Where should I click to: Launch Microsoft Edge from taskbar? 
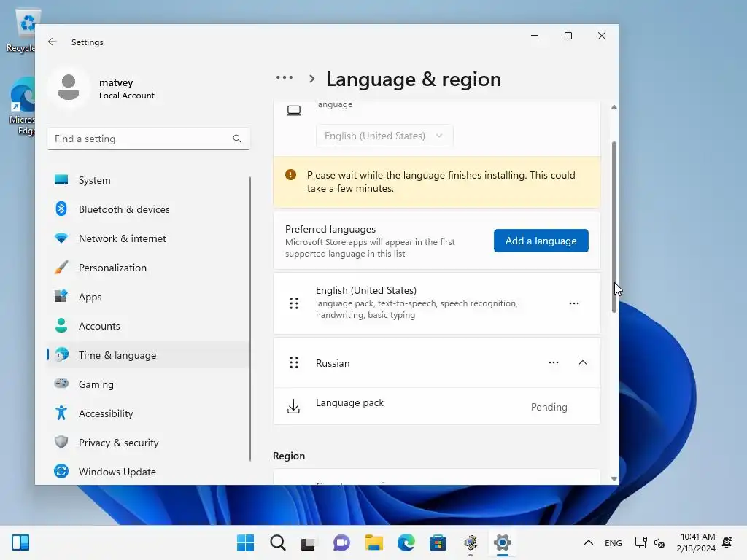click(406, 542)
